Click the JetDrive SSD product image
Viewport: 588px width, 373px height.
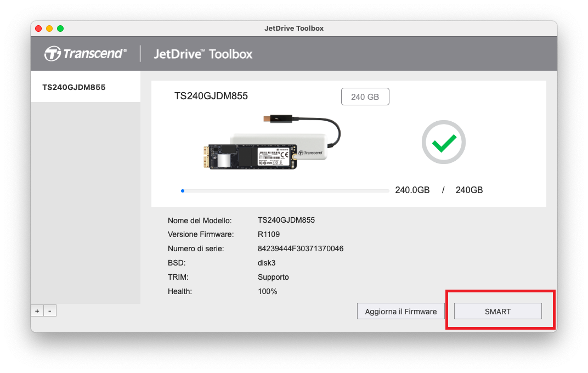coord(272,143)
